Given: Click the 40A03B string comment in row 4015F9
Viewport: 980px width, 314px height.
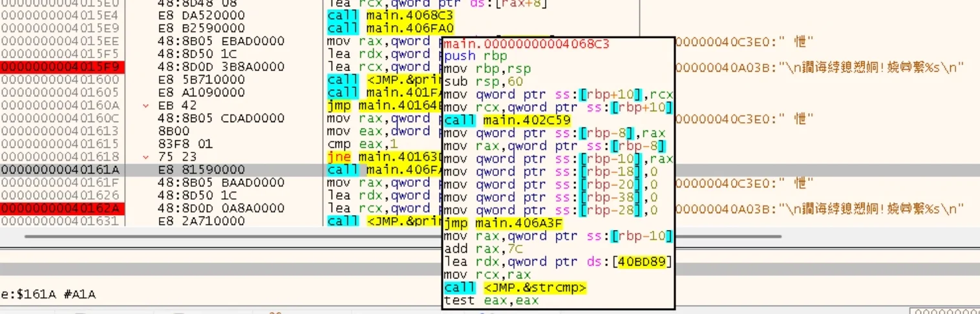Looking at the screenshot, I should [818, 67].
